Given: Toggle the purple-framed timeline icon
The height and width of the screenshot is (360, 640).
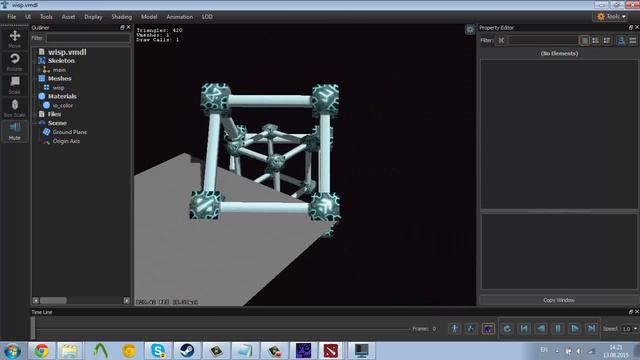Looking at the screenshot, I should (488, 329).
